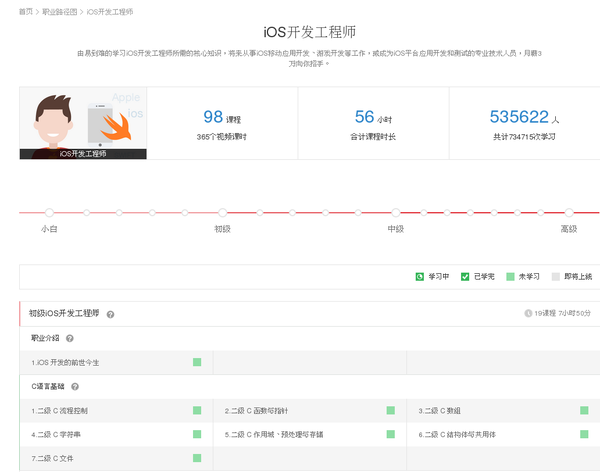Click the green 未学习 legend square
The height and width of the screenshot is (472, 600).
pos(511,276)
